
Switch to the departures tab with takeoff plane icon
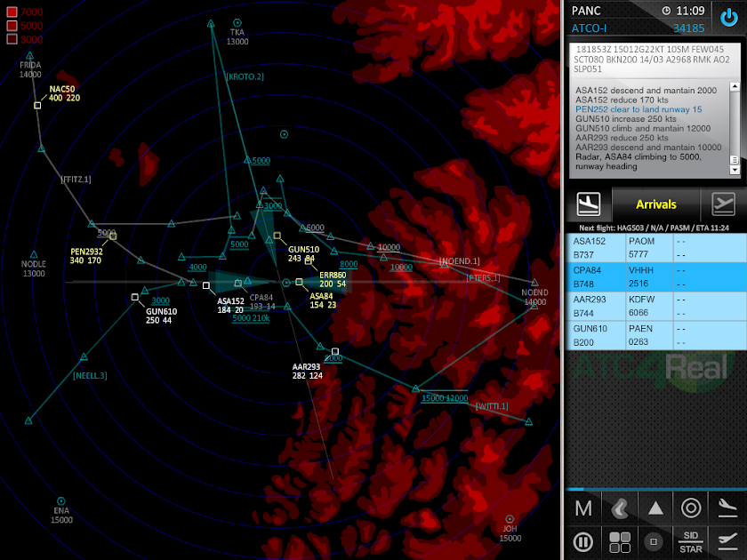pos(723,204)
